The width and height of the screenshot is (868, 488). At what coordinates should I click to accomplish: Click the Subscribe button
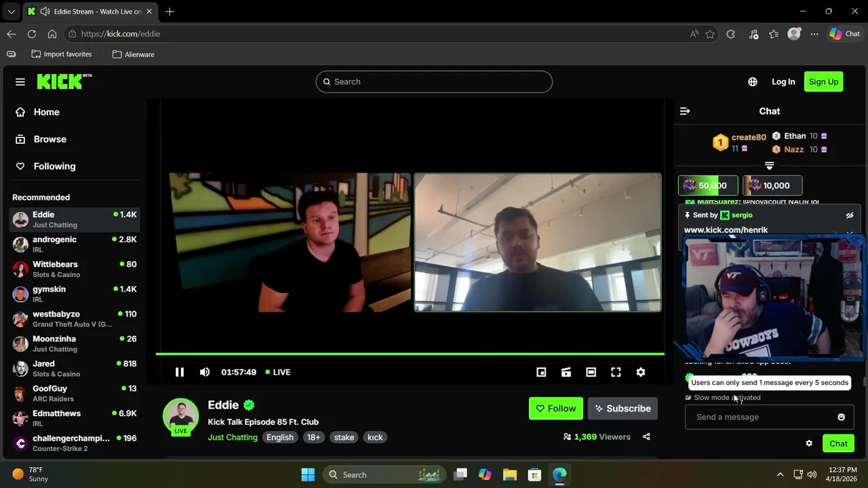[x=623, y=408]
